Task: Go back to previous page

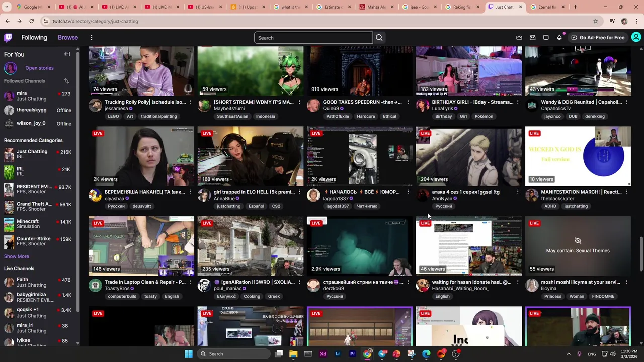Action: click(x=8, y=21)
